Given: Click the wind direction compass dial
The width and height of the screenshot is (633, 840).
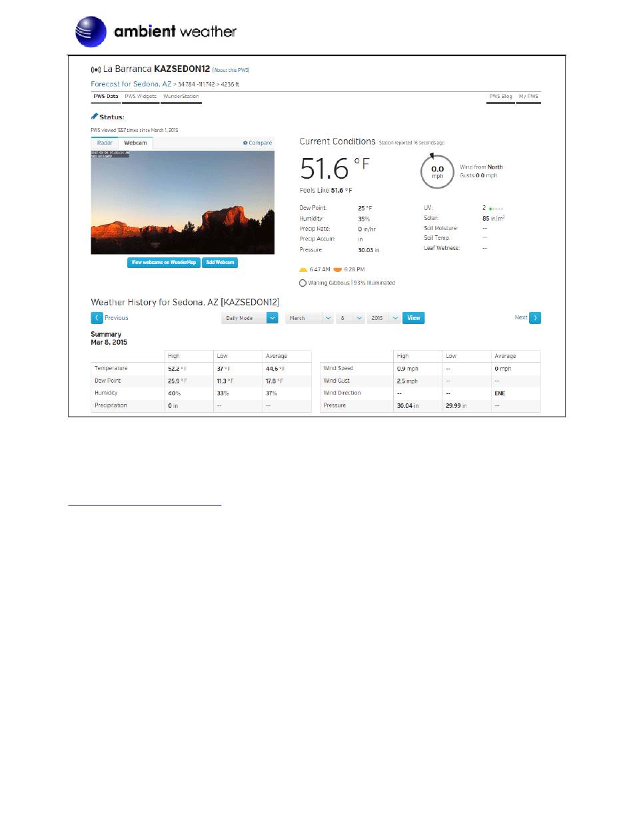Looking at the screenshot, I should pyautogui.click(x=437, y=171).
